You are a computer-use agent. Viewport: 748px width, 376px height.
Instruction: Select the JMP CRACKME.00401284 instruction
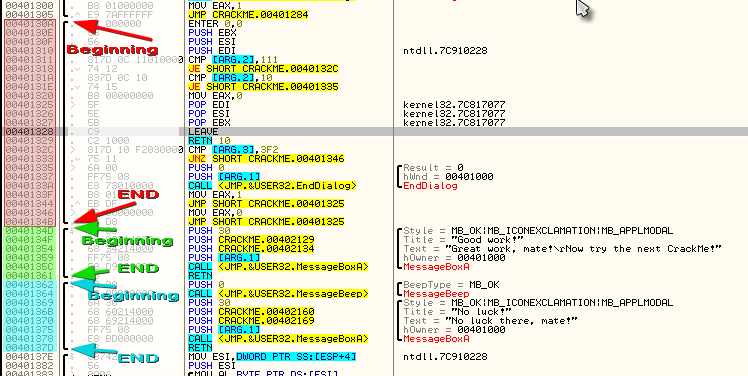pyautogui.click(x=248, y=15)
